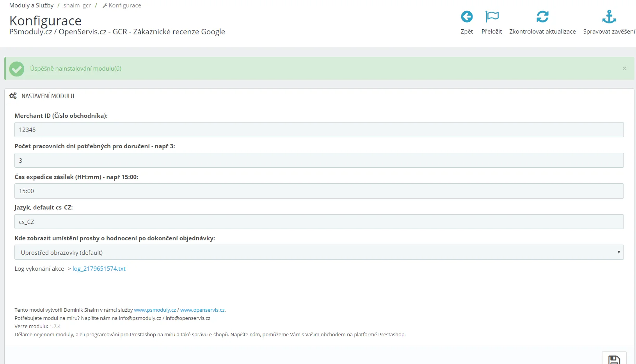Click the gears icon beside Nastavení modulu

click(x=13, y=96)
